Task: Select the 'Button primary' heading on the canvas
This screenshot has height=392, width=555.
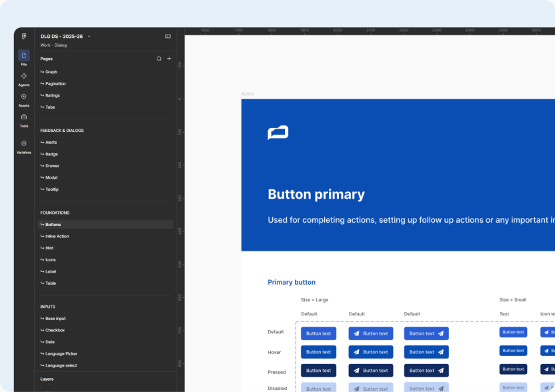Action: coord(316,194)
